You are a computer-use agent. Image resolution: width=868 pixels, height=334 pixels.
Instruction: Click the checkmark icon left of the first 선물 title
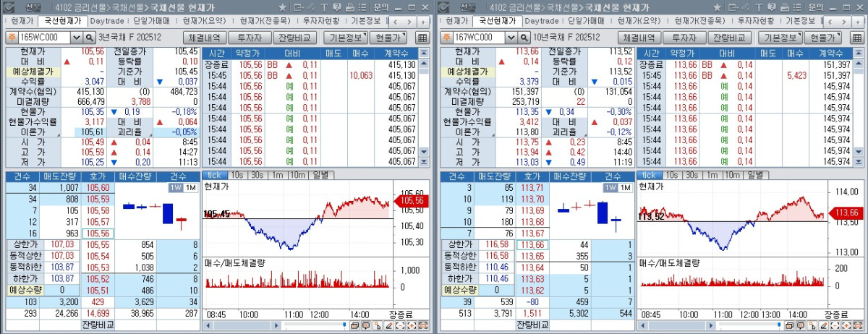point(9,7)
